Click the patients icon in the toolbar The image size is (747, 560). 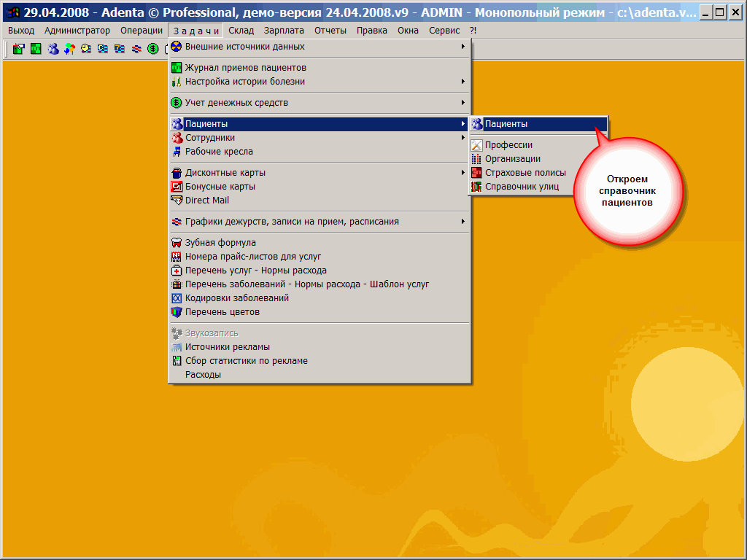53,49
